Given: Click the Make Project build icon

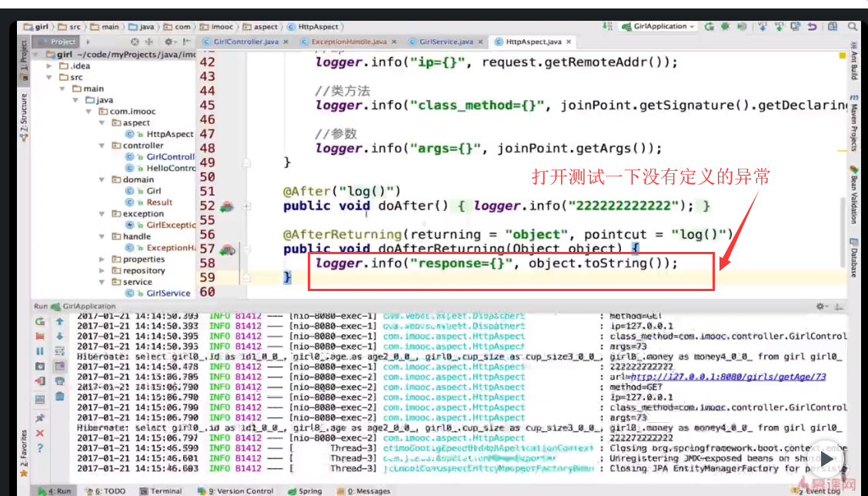Looking at the screenshot, I should click(607, 27).
